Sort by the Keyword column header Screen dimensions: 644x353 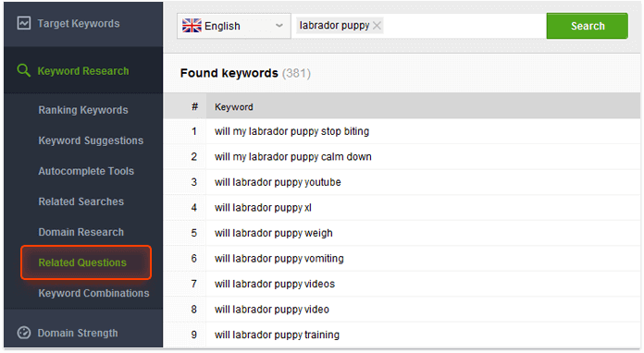click(234, 107)
